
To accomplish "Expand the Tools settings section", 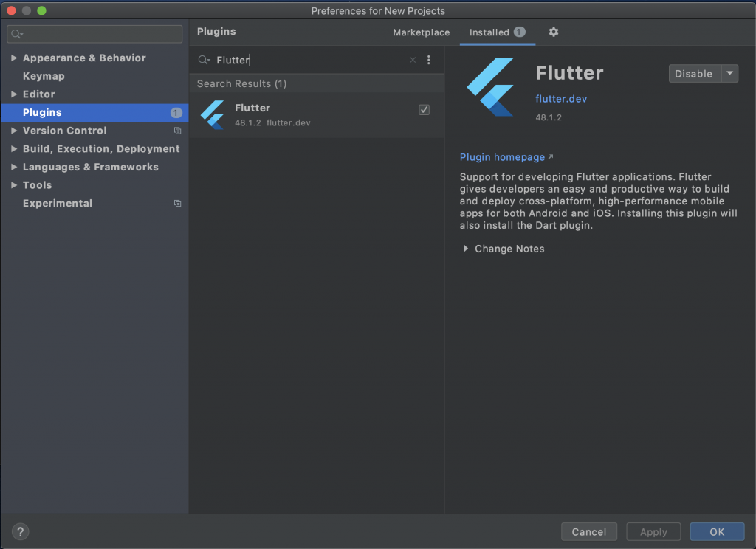I will point(14,185).
